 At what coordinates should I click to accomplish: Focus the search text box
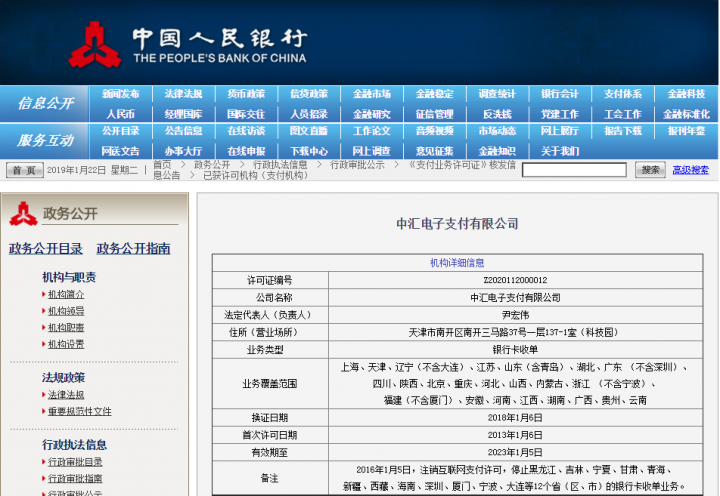pyautogui.click(x=574, y=170)
